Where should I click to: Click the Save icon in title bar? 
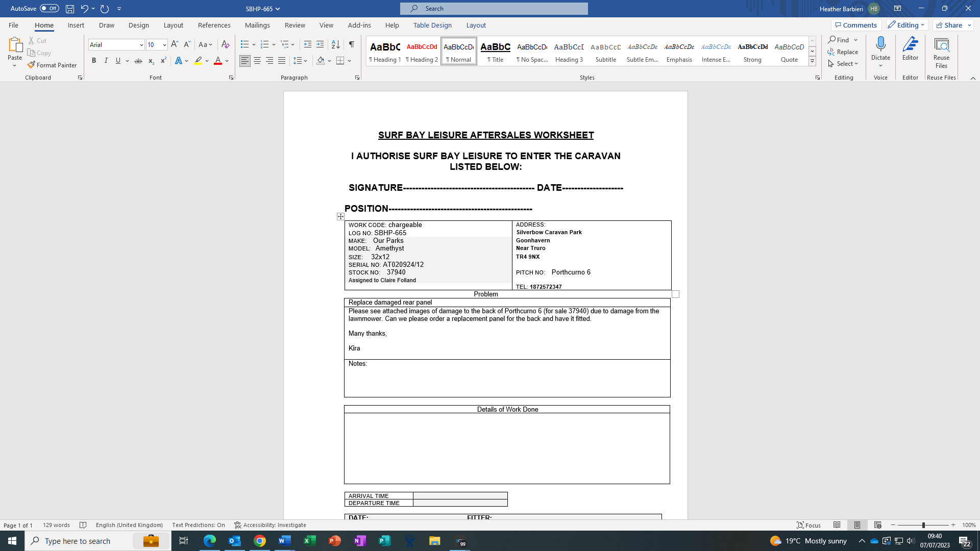click(x=70, y=9)
